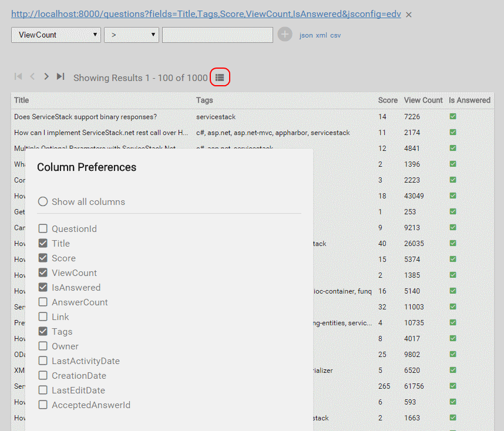Click the green IsAnswered check for first row

tap(453, 117)
